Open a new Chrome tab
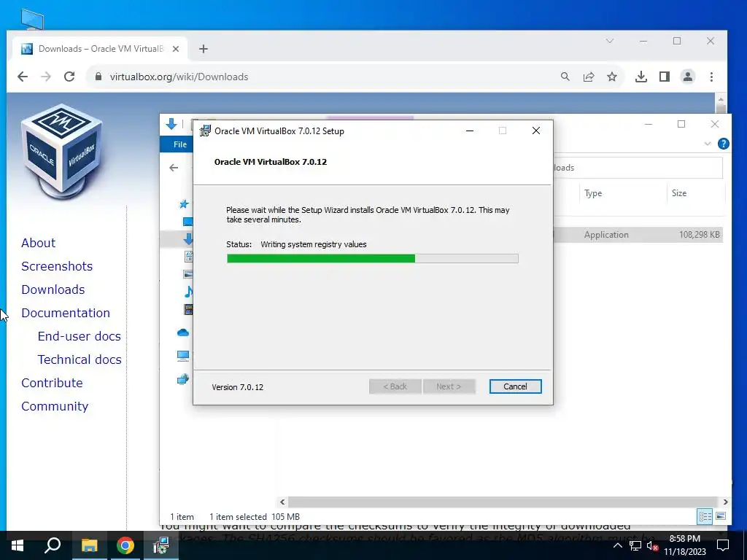 pos(204,49)
